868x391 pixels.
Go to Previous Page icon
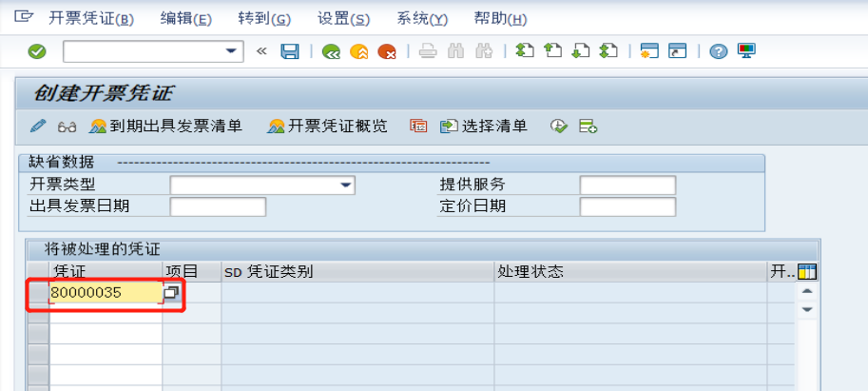[552, 51]
